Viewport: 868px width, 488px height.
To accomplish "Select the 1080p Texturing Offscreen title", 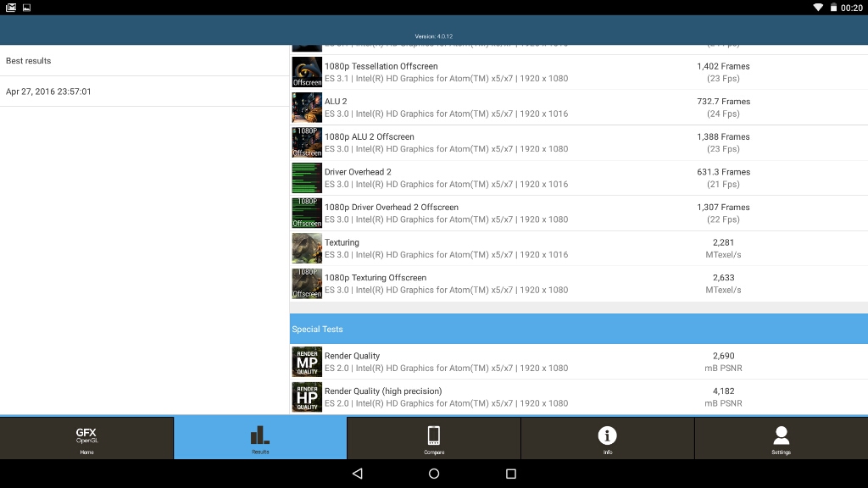I will click(x=376, y=278).
